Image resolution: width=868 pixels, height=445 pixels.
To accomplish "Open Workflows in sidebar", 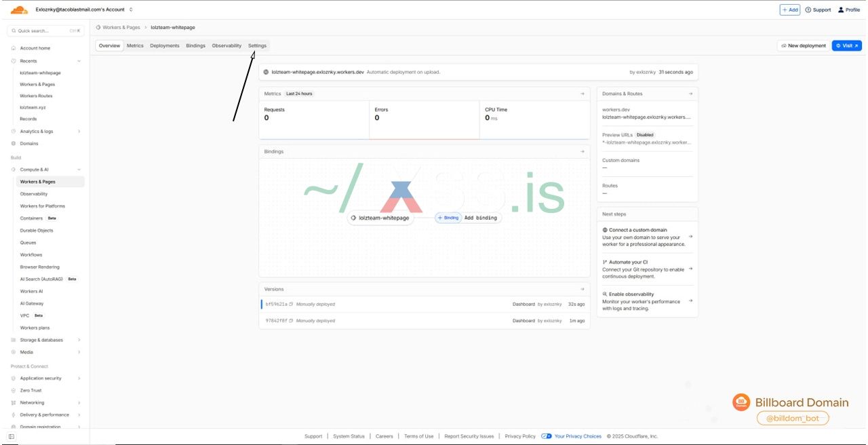I will tap(31, 255).
